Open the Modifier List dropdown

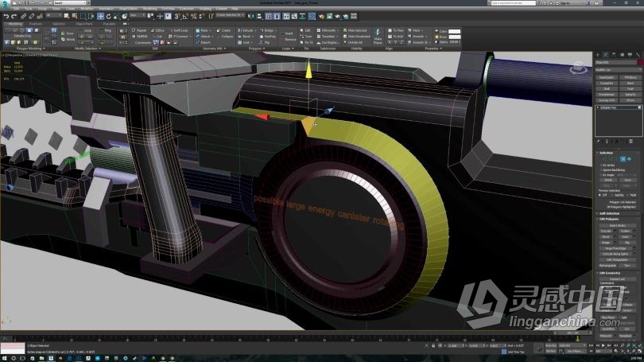point(618,70)
